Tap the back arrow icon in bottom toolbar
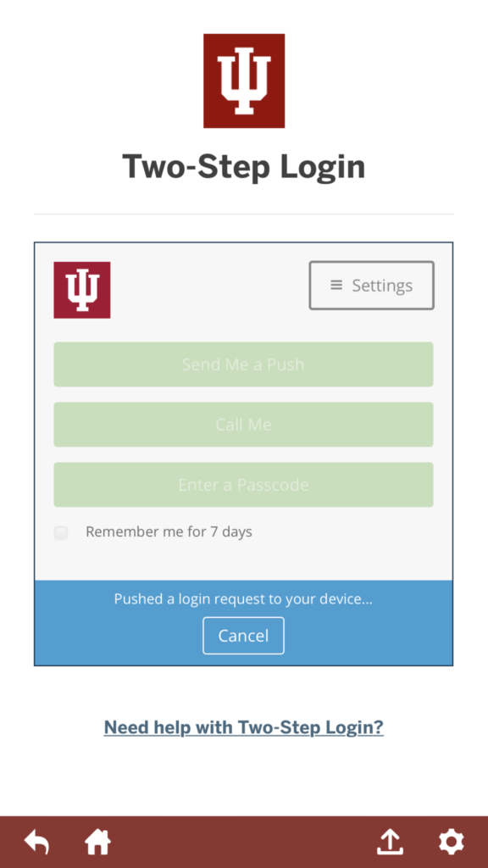The image size is (488, 868). [x=37, y=842]
